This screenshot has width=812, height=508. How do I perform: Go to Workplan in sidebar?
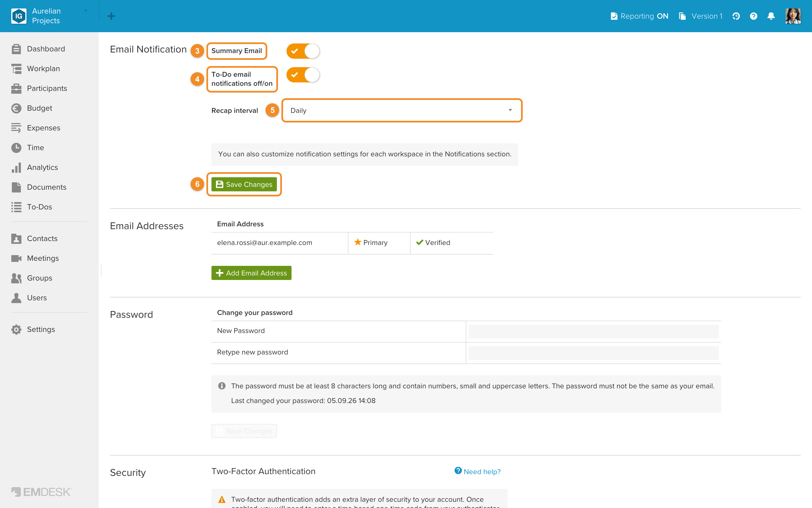point(35,69)
